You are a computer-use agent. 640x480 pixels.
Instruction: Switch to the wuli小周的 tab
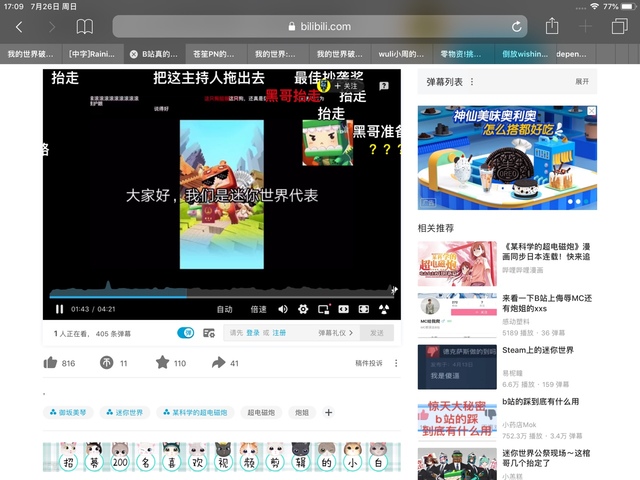click(401, 54)
